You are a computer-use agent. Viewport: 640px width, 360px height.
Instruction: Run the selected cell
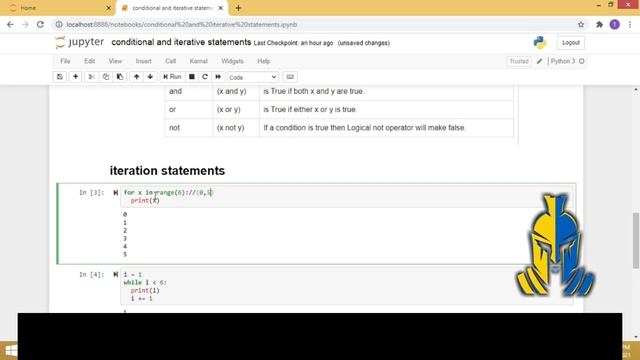click(x=172, y=77)
